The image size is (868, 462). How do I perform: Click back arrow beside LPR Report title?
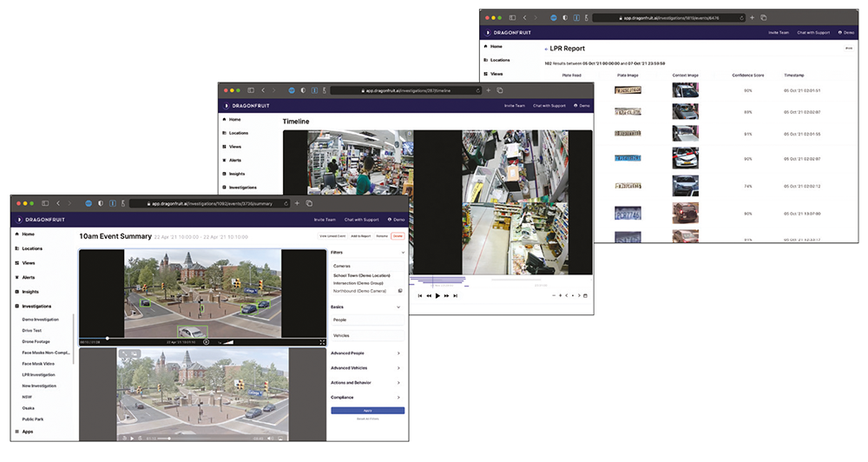(546, 49)
